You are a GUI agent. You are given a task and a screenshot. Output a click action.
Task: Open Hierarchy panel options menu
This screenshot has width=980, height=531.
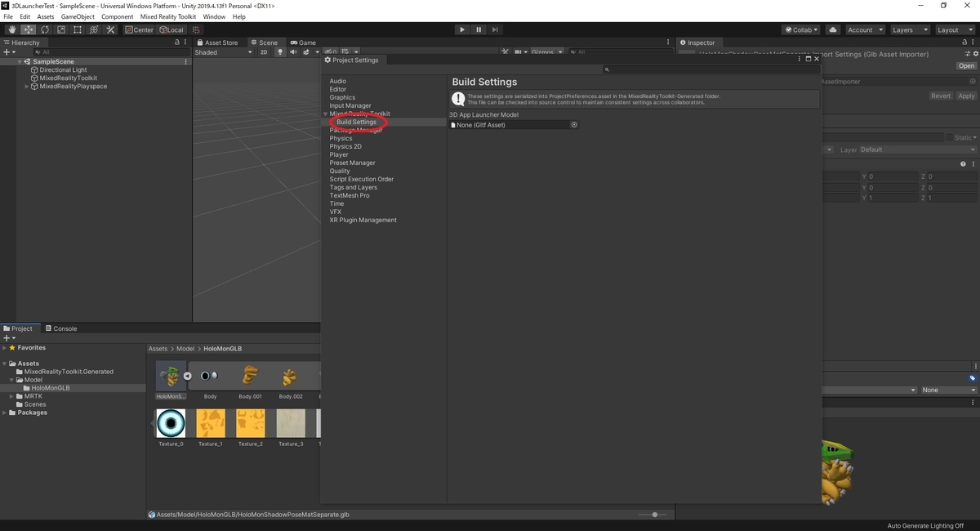(186, 42)
